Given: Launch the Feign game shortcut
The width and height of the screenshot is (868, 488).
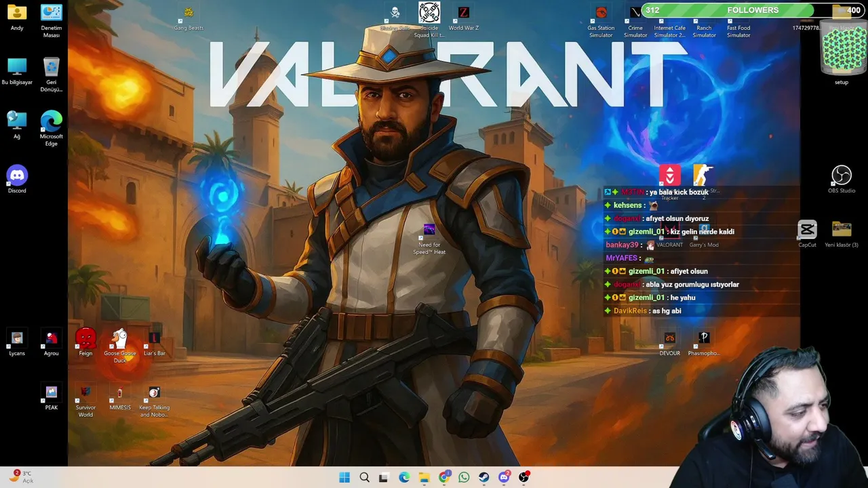Looking at the screenshot, I should [85, 338].
